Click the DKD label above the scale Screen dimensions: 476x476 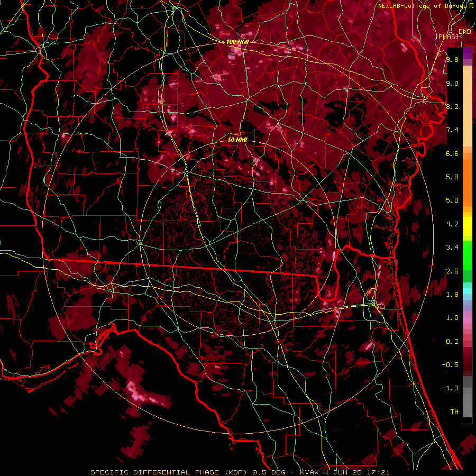[465, 32]
